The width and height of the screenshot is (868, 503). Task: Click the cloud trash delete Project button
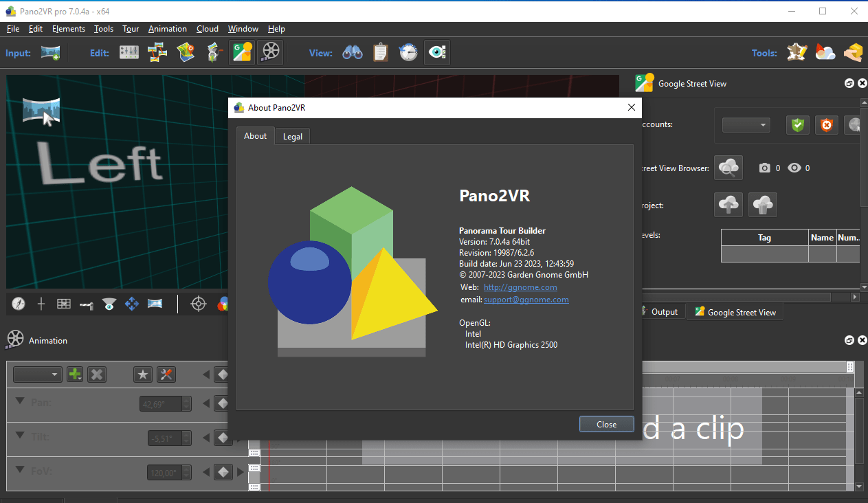tap(763, 205)
